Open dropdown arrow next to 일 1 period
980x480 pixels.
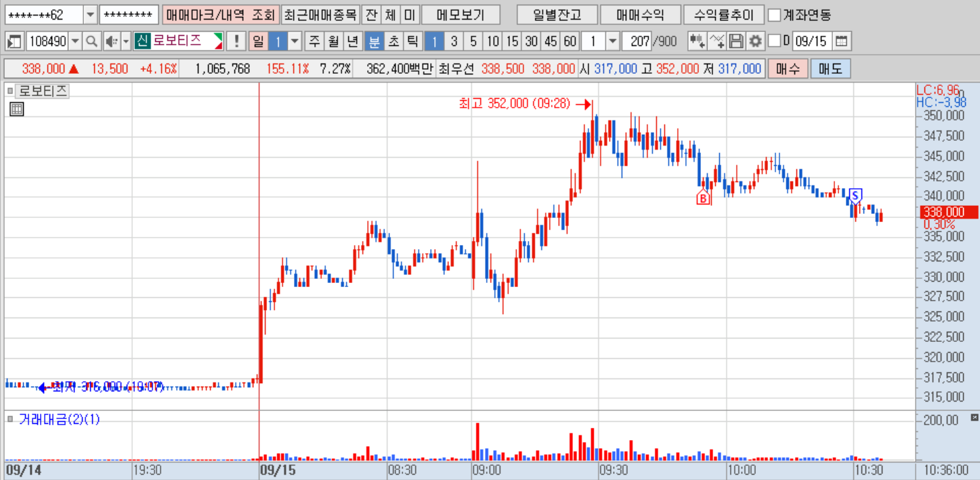click(295, 41)
